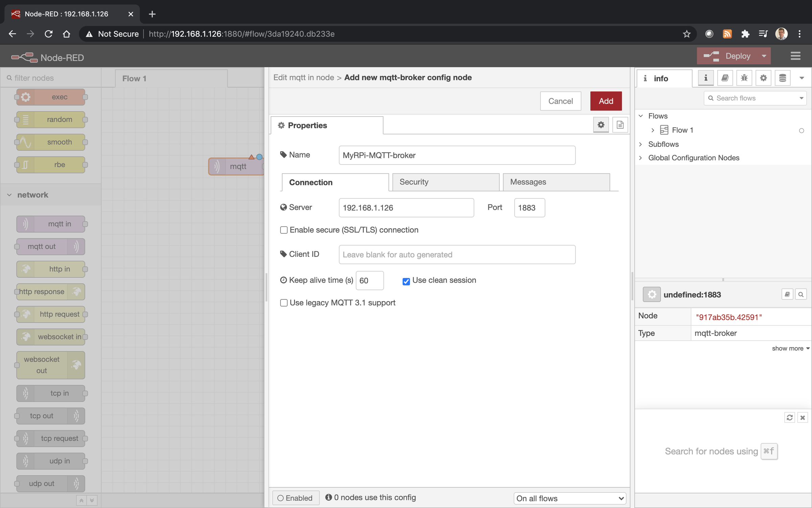Enable Use legacy MQTT 3.1 support

point(284,303)
